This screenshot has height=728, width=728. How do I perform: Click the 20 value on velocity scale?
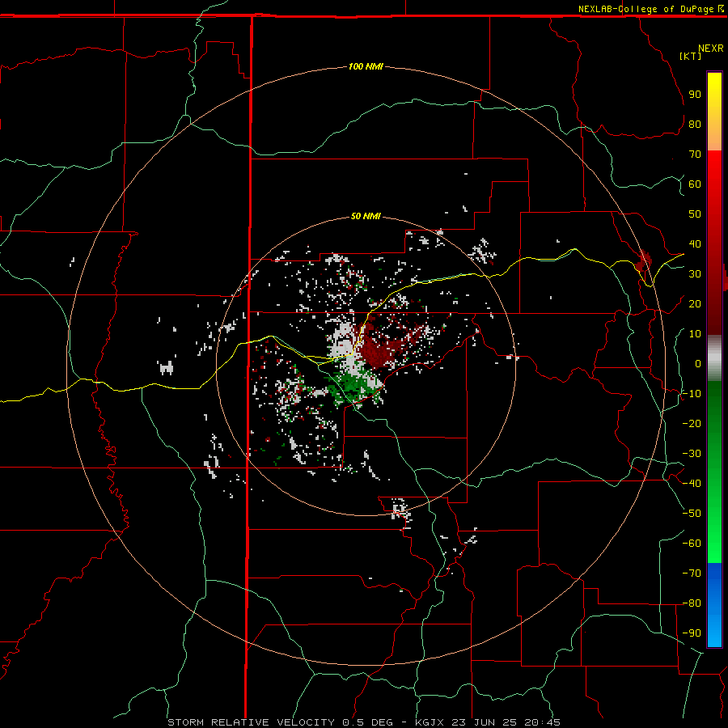click(x=695, y=304)
